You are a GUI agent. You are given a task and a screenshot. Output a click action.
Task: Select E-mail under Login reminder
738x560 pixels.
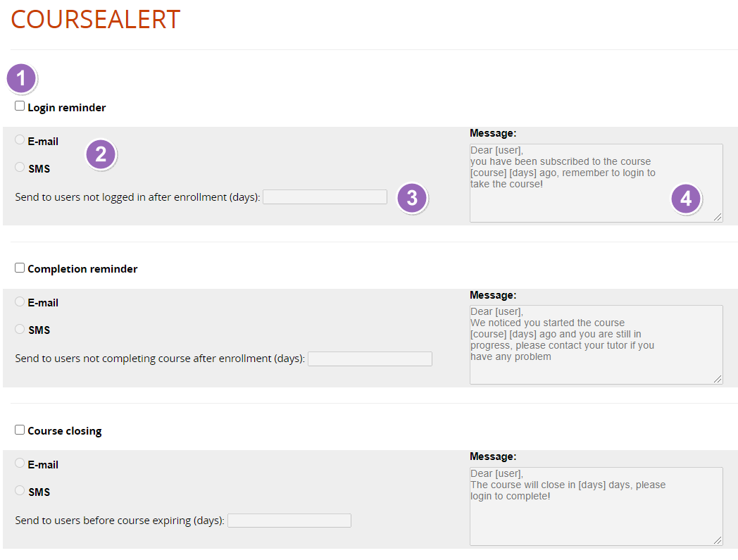coord(20,140)
